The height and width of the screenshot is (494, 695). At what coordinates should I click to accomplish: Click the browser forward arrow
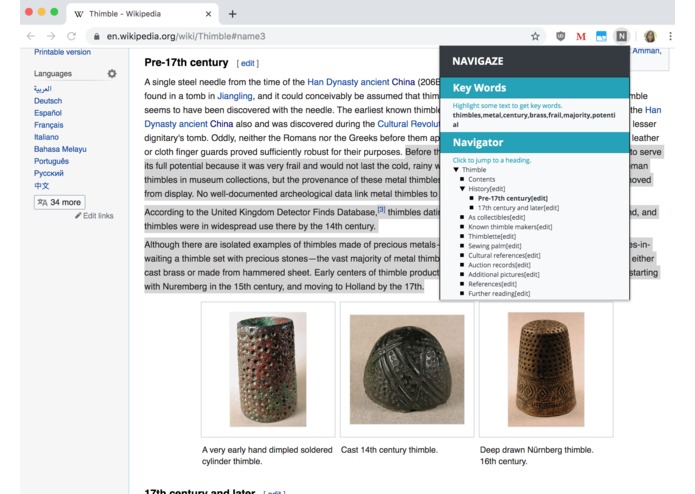coord(51,36)
